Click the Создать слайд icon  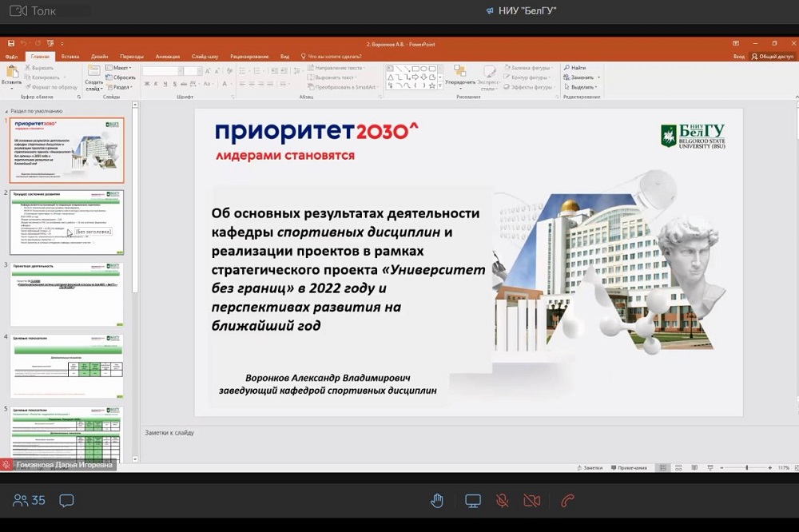click(93, 75)
